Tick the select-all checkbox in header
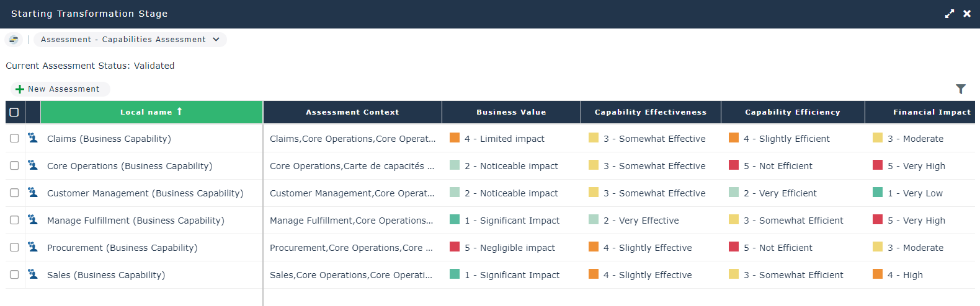Viewport: 980px width, 306px height. [14, 112]
